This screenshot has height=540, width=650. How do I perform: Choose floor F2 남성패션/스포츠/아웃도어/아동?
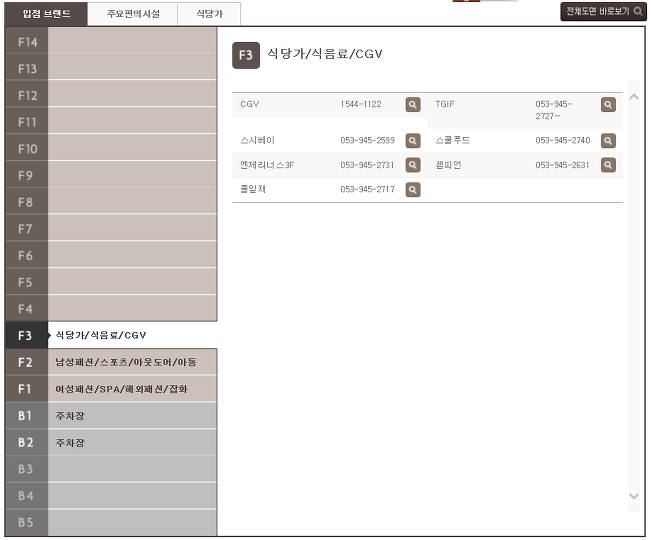pyautogui.click(x=111, y=362)
